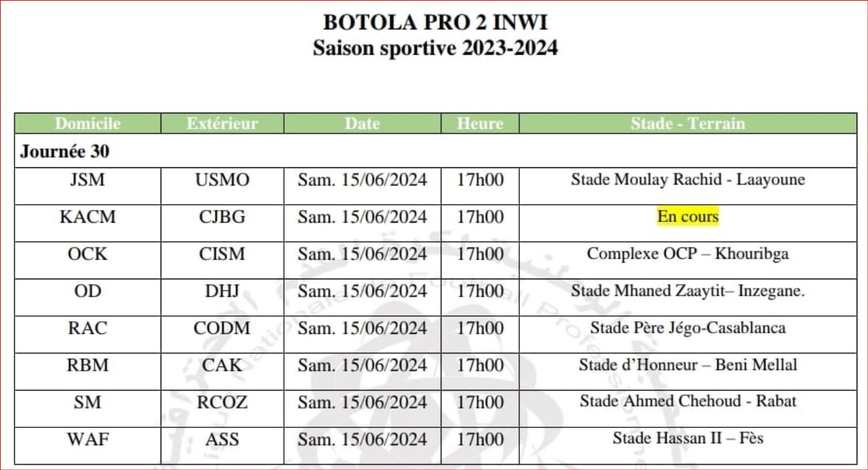Viewport: 868px width, 470px height.
Task: Click the CODM away team cell
Action: tap(223, 328)
